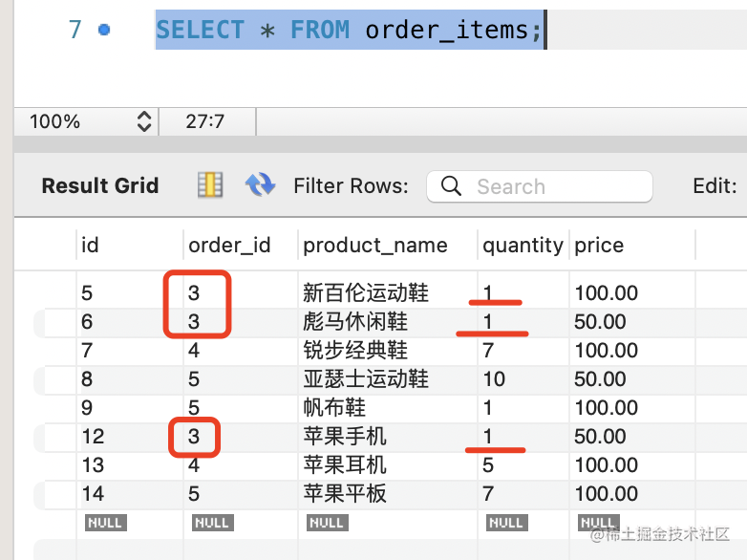
Task: Sort by the id column header
Action: (91, 246)
